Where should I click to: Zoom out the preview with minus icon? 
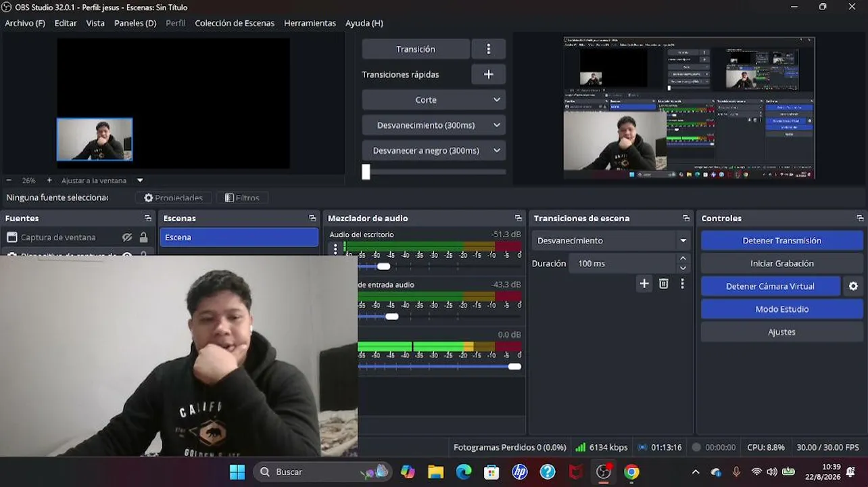[9, 181]
